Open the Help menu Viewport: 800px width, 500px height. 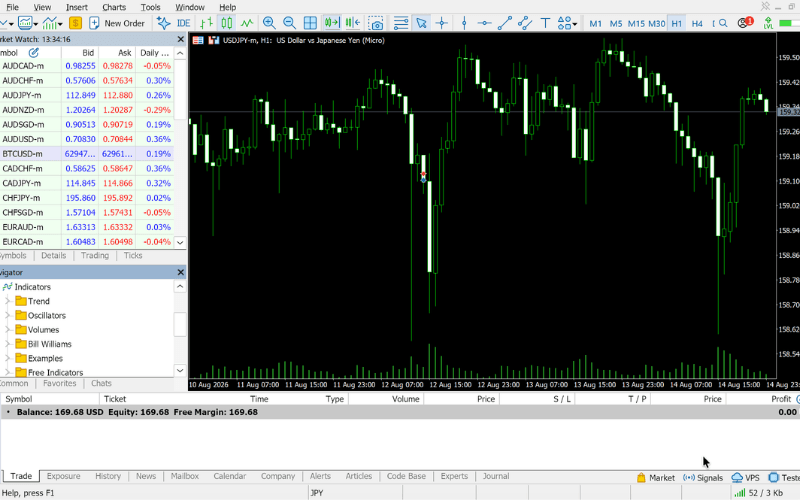(x=228, y=7)
